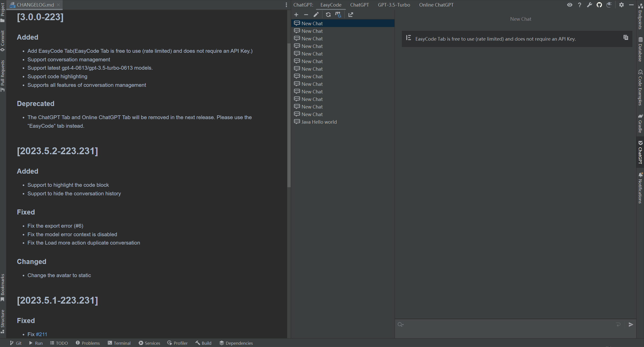Send the message with the paper plane icon

point(631,325)
